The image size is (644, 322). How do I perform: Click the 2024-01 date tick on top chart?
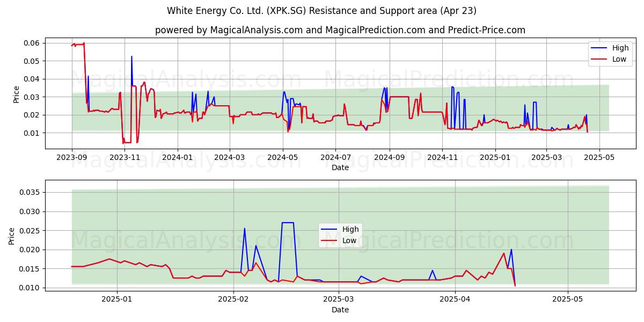click(177, 157)
